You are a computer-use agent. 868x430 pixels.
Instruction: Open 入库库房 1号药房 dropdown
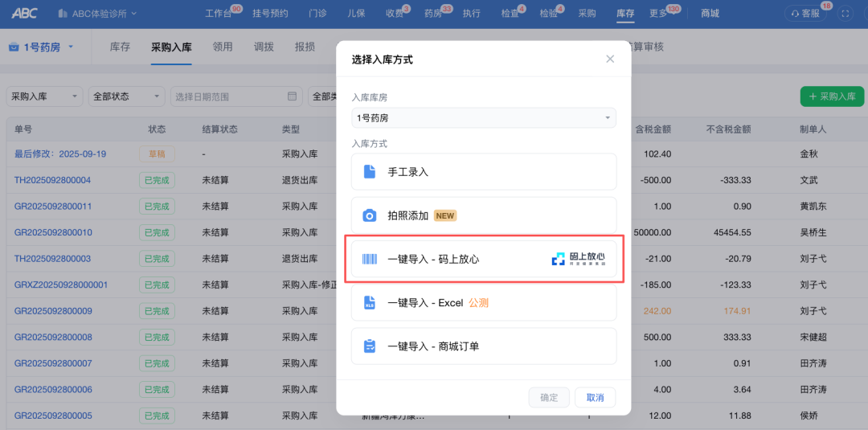point(484,118)
